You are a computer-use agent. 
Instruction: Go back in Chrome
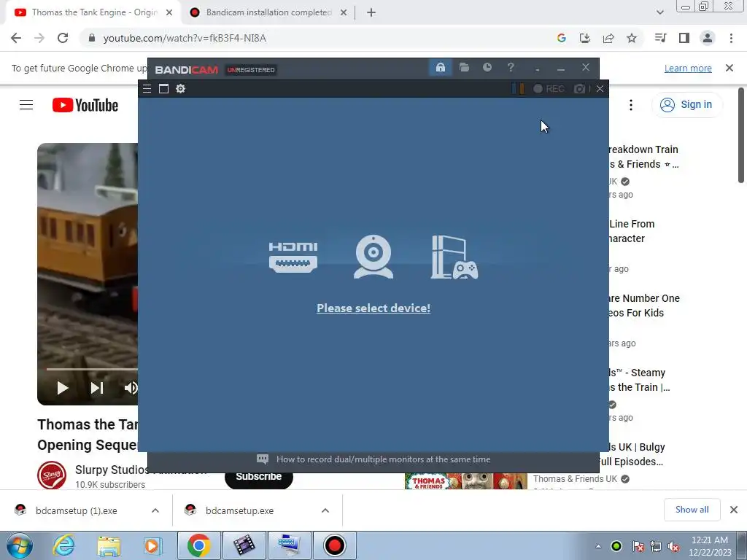tap(16, 38)
